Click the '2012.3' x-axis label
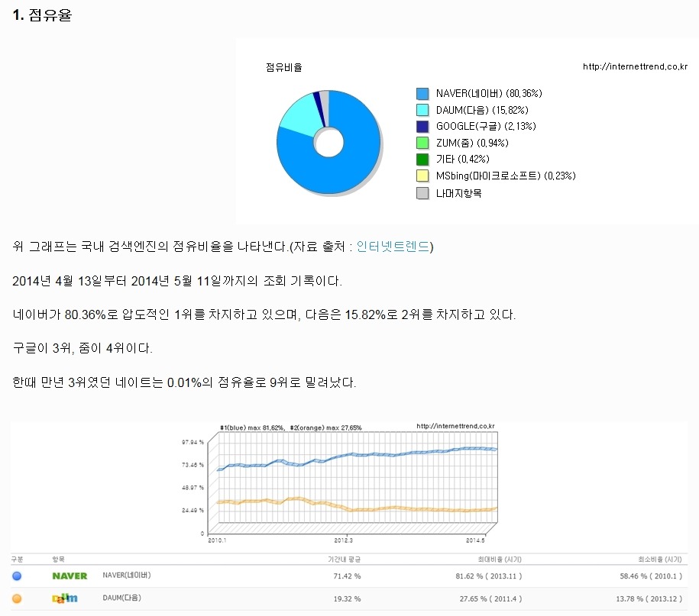The height and width of the screenshot is (616, 699). pos(343,540)
